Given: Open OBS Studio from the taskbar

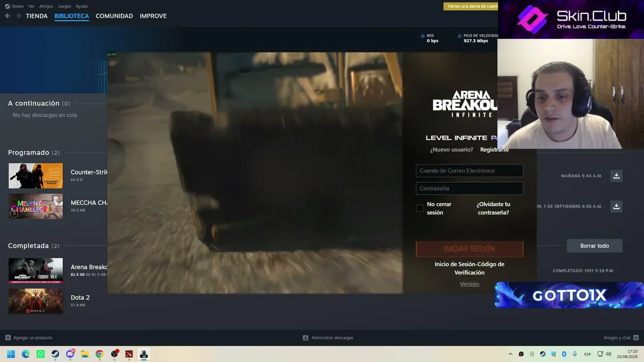Looking at the screenshot, I should (114, 354).
